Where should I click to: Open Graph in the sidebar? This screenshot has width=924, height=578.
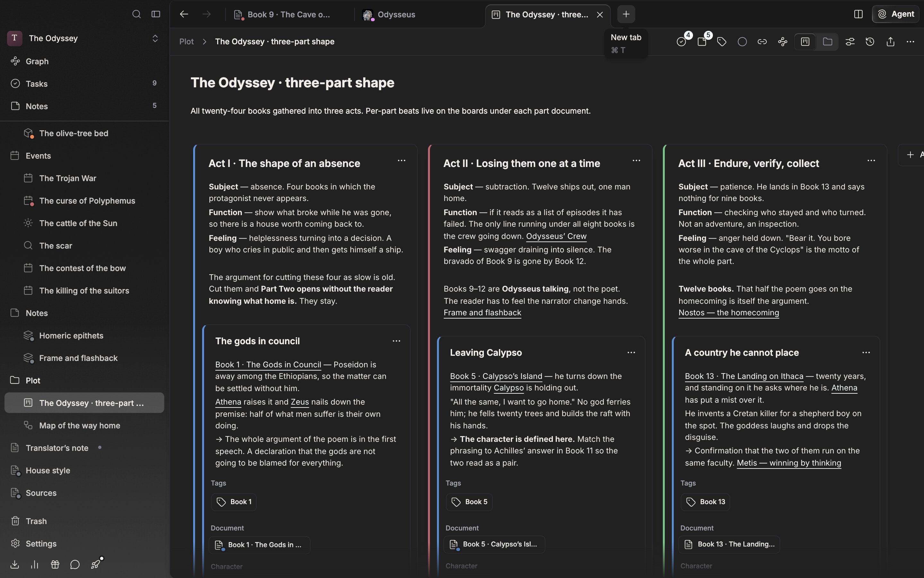84,61
